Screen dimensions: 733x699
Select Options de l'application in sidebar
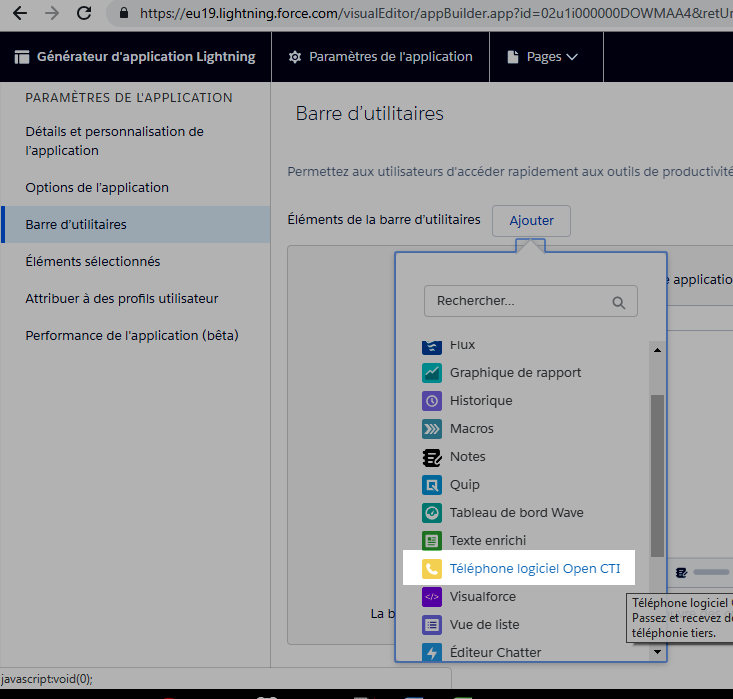[97, 187]
